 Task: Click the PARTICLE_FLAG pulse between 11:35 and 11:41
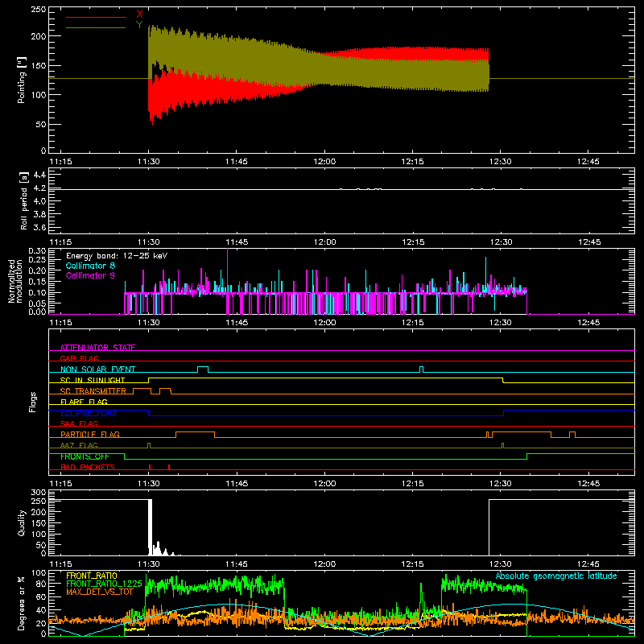tap(195, 435)
